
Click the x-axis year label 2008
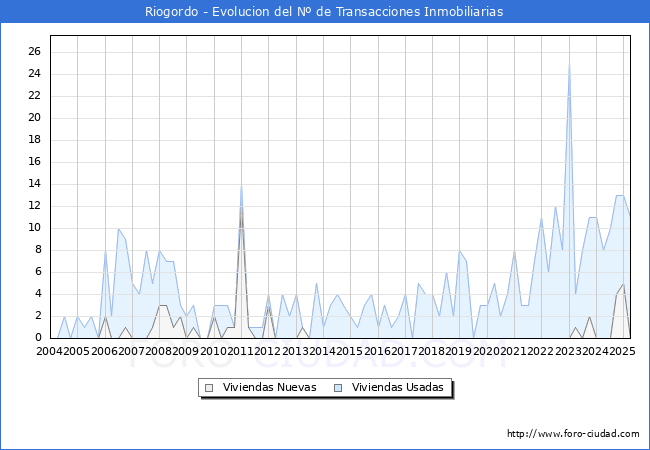(x=159, y=351)
